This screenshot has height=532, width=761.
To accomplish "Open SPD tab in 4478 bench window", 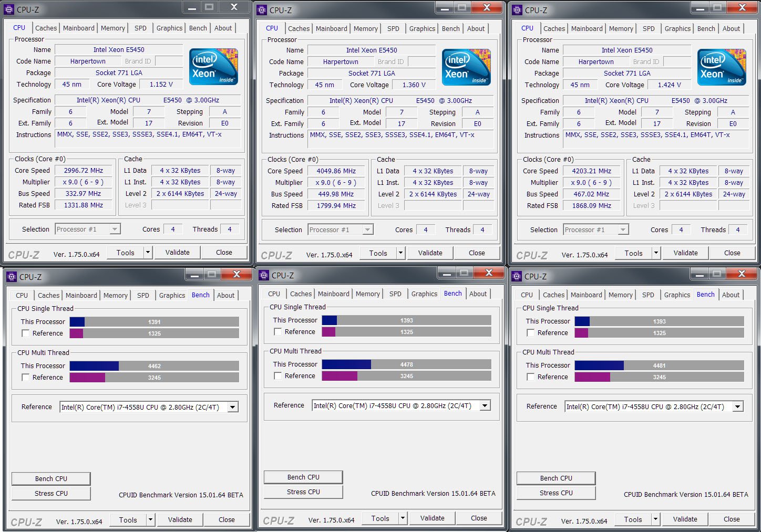I will (x=396, y=294).
